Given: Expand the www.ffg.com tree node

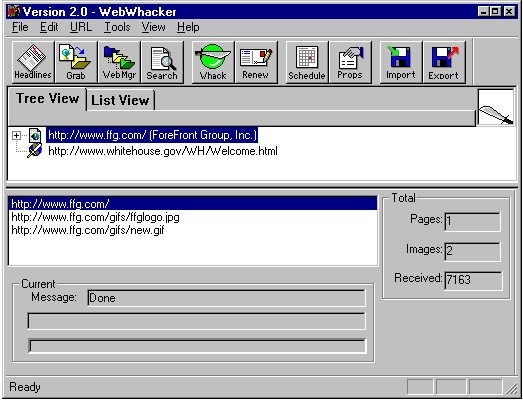Looking at the screenshot, I should (x=16, y=135).
